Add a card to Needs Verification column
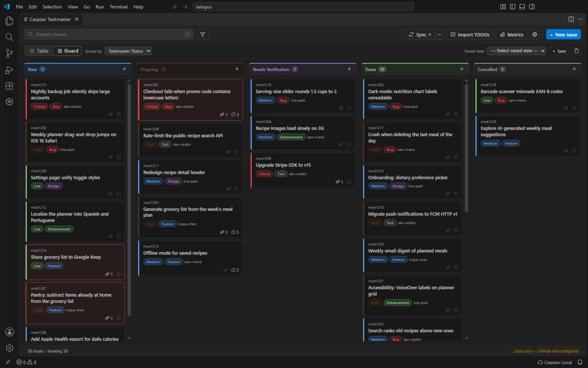 click(349, 69)
